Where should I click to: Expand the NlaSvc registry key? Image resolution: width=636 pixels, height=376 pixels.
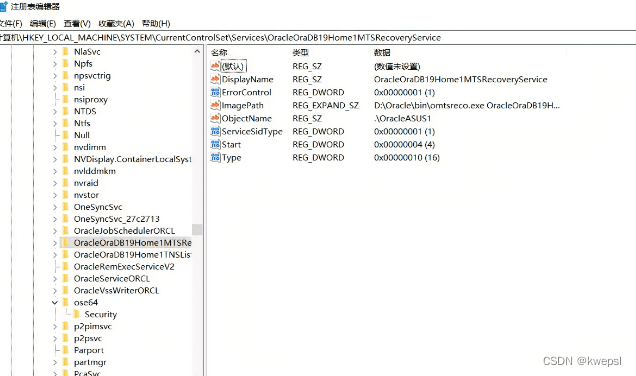click(x=55, y=52)
